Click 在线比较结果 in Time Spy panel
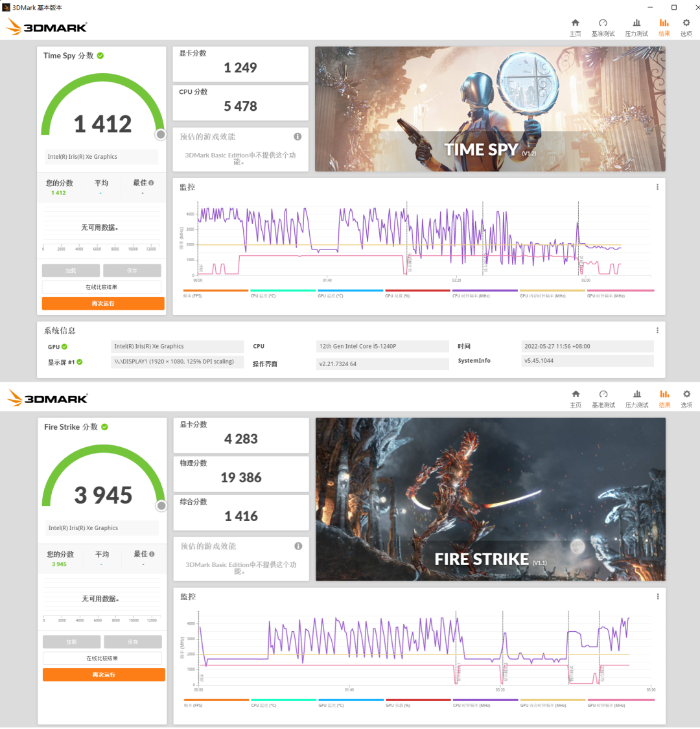The width and height of the screenshot is (700, 729). (x=101, y=287)
